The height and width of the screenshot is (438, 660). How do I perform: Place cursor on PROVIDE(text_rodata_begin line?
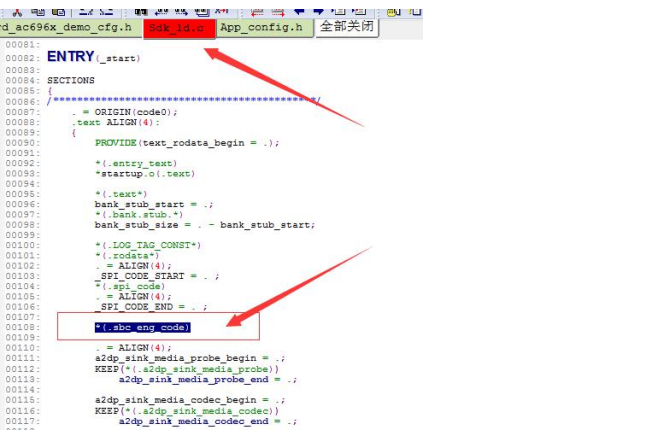[187, 143]
